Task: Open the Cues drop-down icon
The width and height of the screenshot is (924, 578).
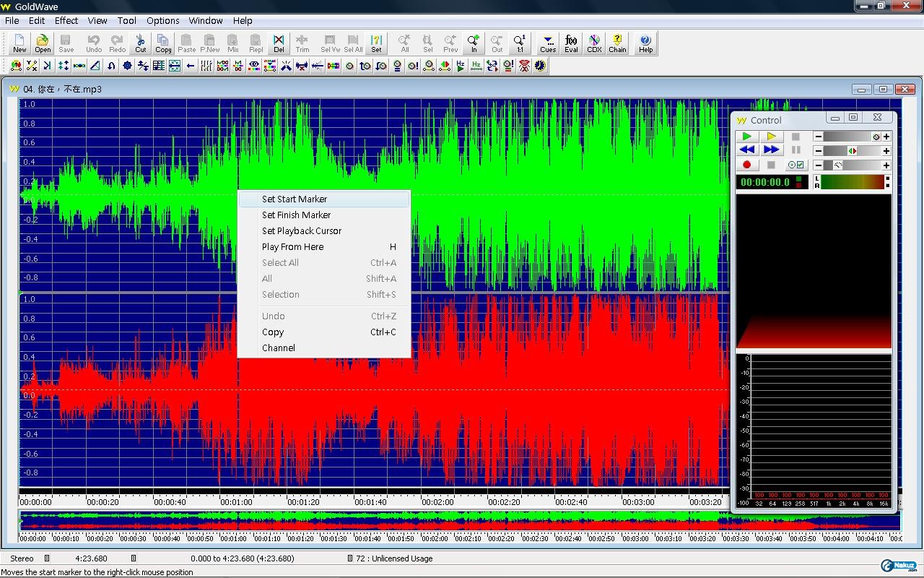Action: (x=548, y=43)
